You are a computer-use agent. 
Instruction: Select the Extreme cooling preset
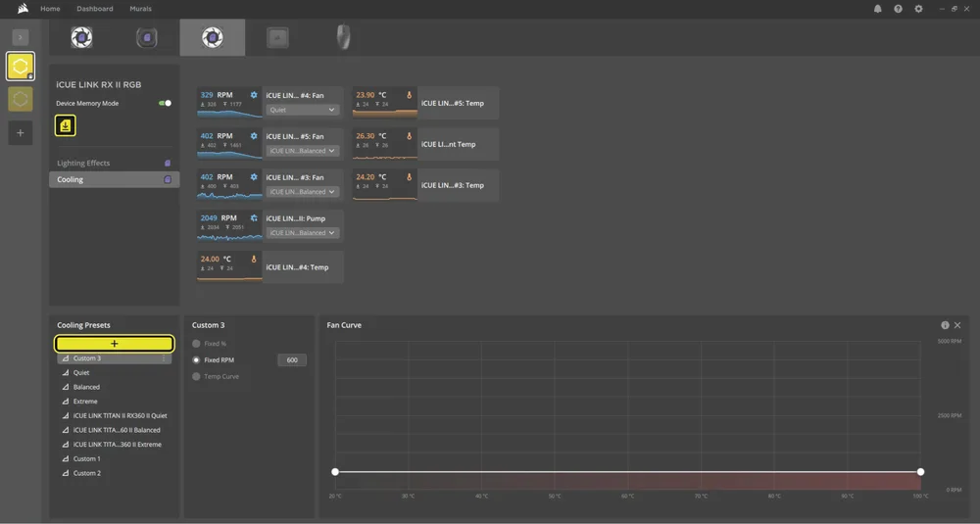point(115,402)
